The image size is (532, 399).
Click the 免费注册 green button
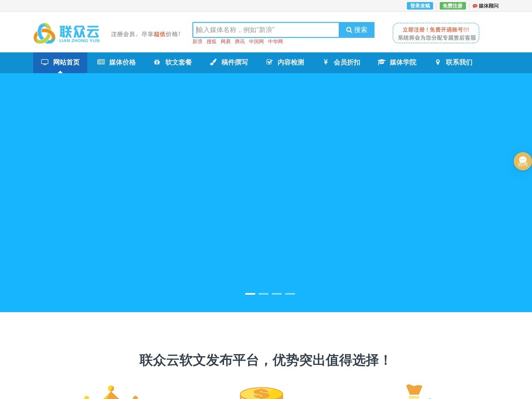point(452,5)
